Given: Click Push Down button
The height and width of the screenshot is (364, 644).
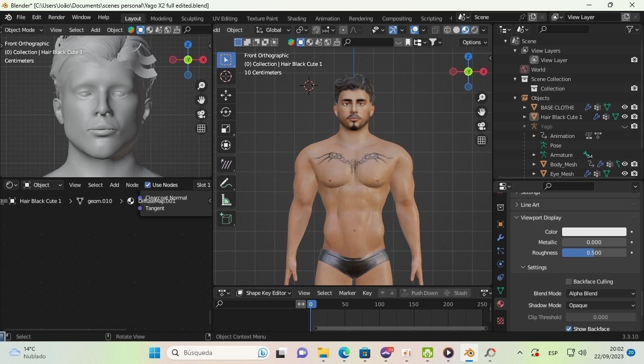Looking at the screenshot, I should tap(420, 293).
